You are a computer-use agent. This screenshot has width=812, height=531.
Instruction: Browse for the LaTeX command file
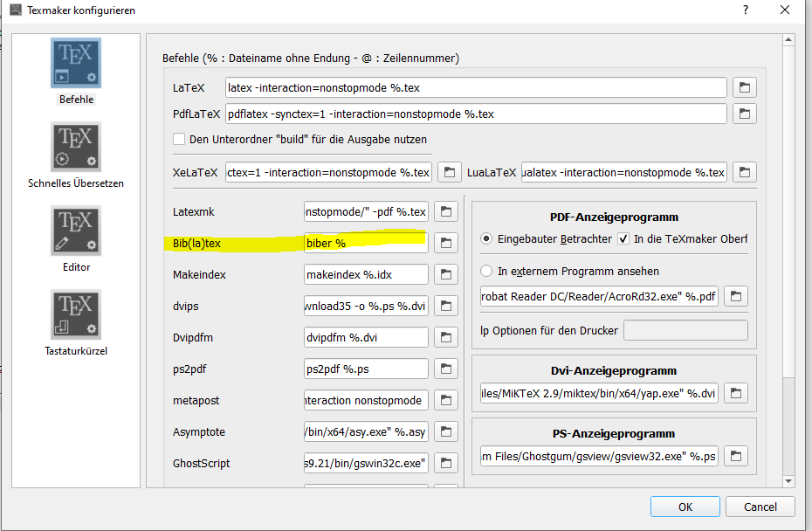pos(744,87)
